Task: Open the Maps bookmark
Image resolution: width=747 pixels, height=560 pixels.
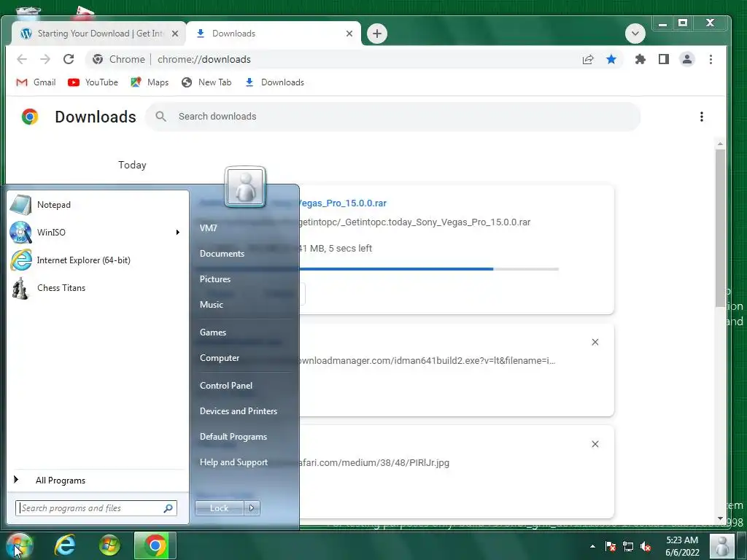Action: (150, 82)
